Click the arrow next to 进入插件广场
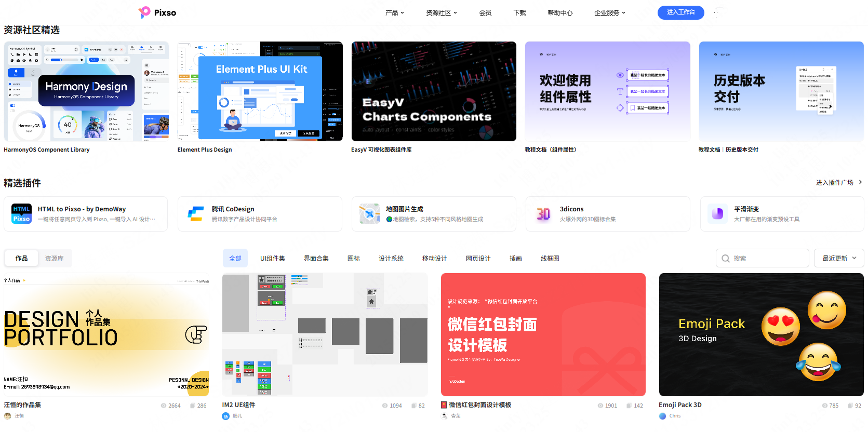The width and height of the screenshot is (868, 432). [x=860, y=182]
